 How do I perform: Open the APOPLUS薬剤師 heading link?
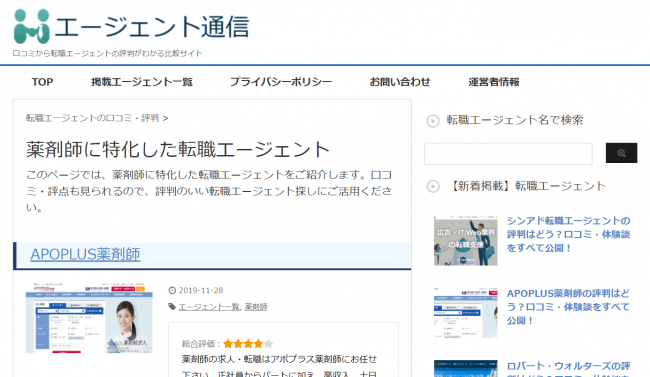pos(85,254)
